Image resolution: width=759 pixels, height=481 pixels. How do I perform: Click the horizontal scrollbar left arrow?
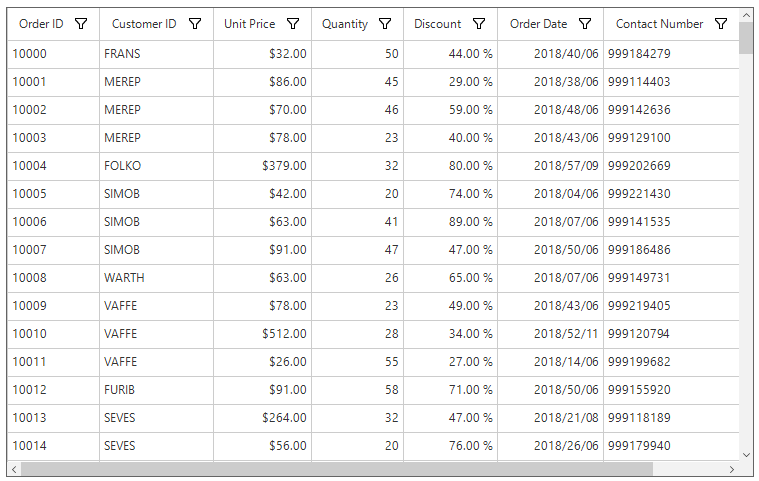(14, 469)
